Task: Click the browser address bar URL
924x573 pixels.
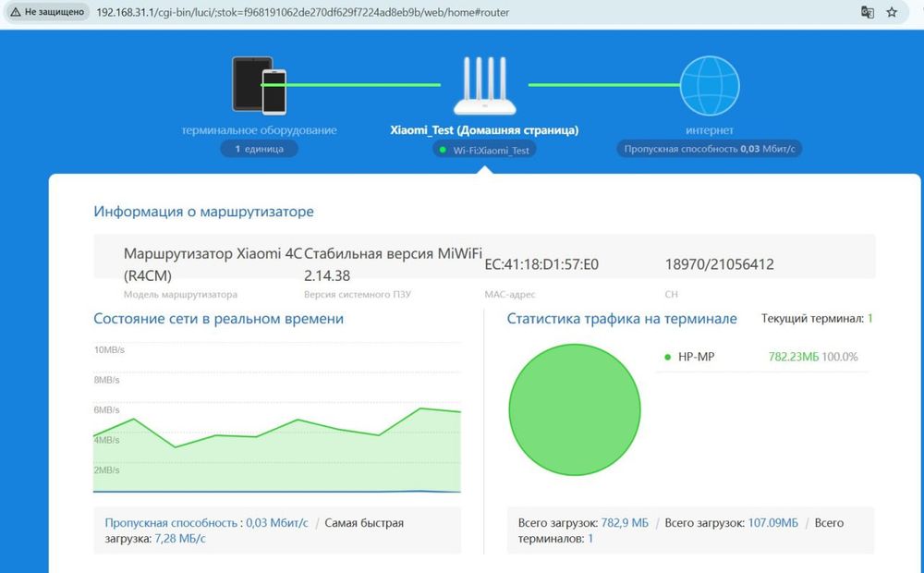Action: click(303, 12)
